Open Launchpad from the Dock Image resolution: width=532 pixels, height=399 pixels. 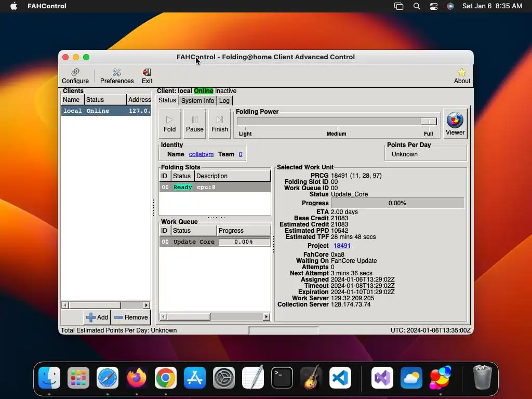pyautogui.click(x=78, y=377)
